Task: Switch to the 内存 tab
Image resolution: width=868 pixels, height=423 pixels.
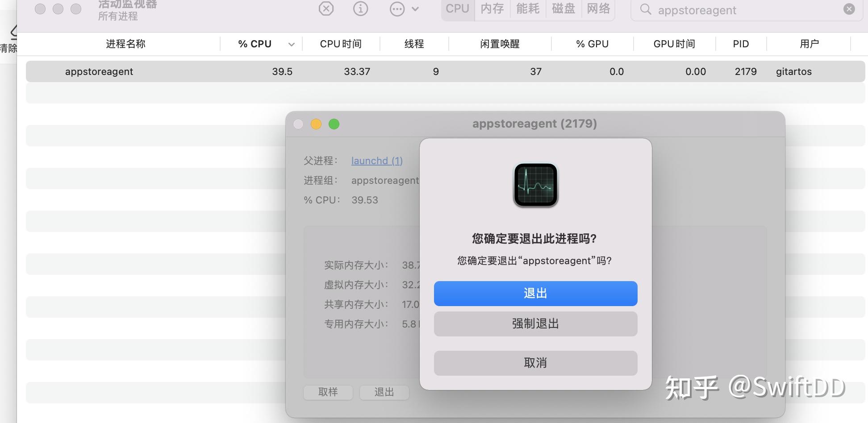Action: coord(492,8)
